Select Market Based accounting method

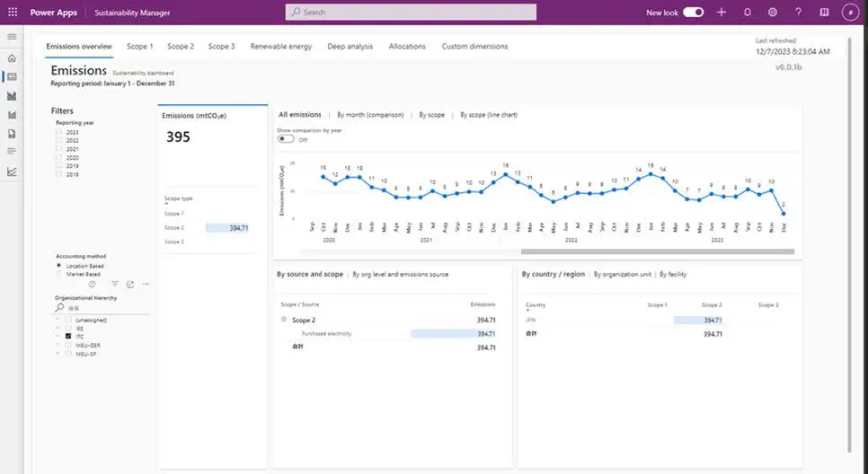[x=59, y=274]
